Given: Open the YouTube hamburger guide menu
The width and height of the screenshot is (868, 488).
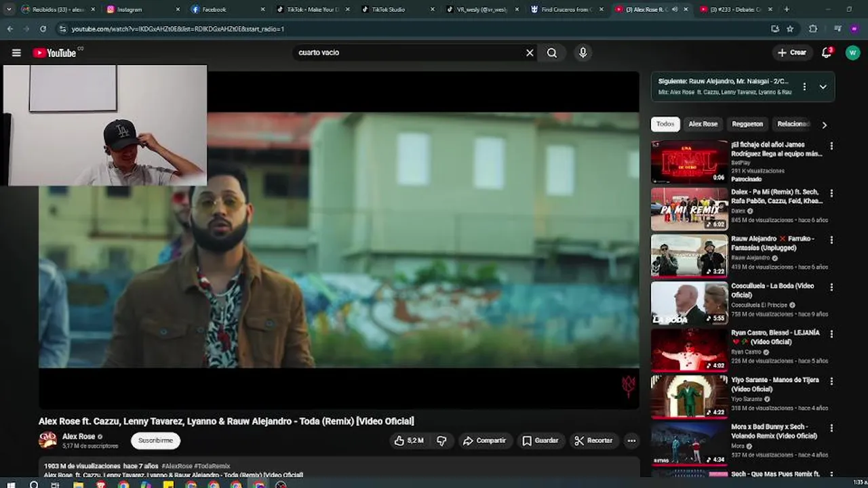Looking at the screenshot, I should click(16, 53).
